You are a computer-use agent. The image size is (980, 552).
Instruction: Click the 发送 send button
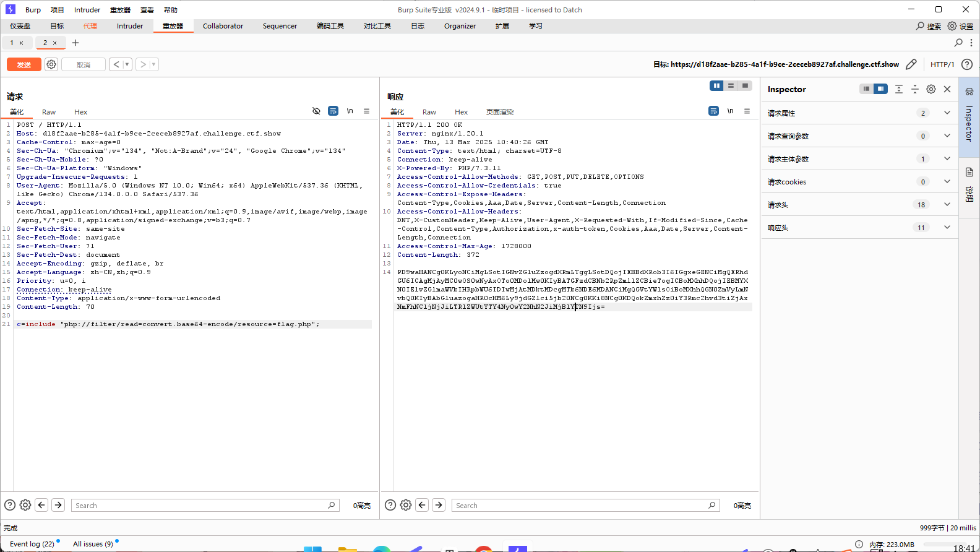pyautogui.click(x=24, y=64)
